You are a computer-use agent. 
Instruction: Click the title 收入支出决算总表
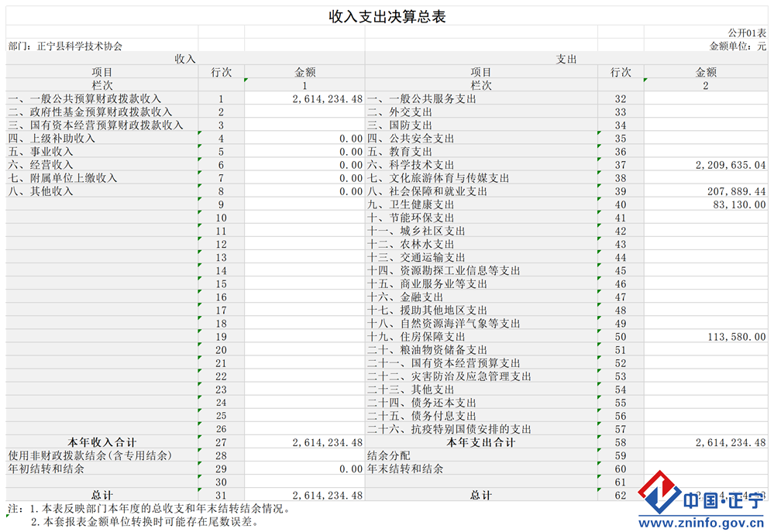click(x=387, y=16)
